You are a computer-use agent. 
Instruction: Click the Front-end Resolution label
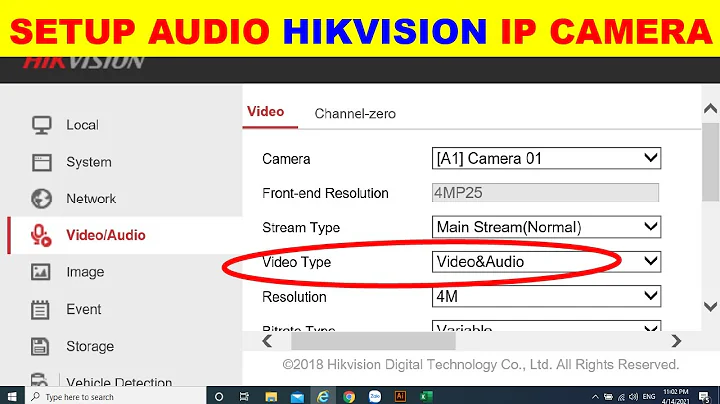pos(325,193)
